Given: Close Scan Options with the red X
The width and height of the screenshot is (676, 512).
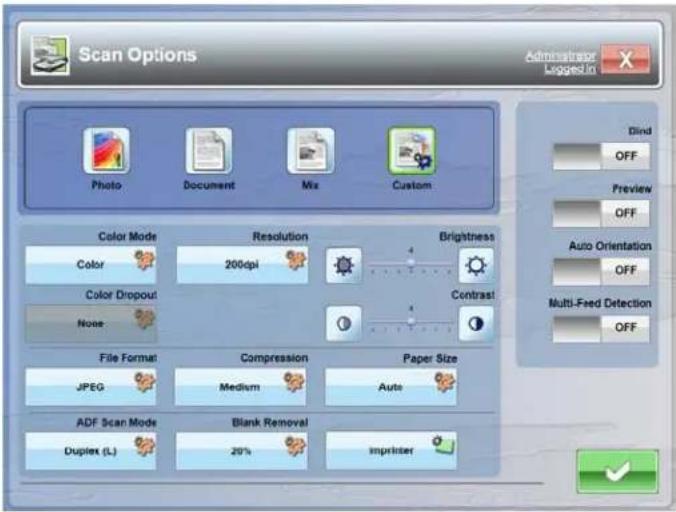Looking at the screenshot, I should coord(626,59).
